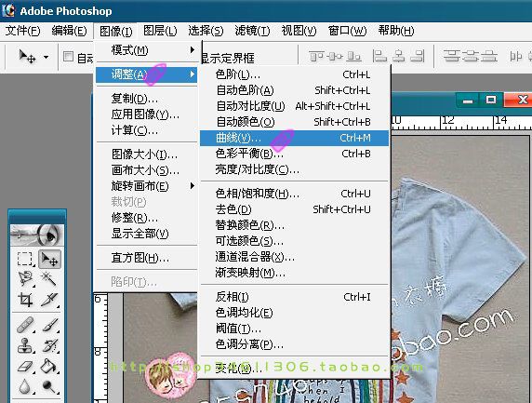Choose 自动颜色(O) command
The image size is (532, 403).
[294, 122]
